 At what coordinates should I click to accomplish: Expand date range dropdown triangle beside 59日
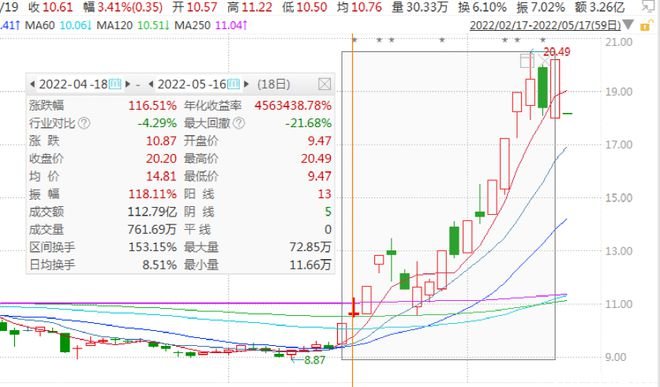pyautogui.click(x=628, y=25)
